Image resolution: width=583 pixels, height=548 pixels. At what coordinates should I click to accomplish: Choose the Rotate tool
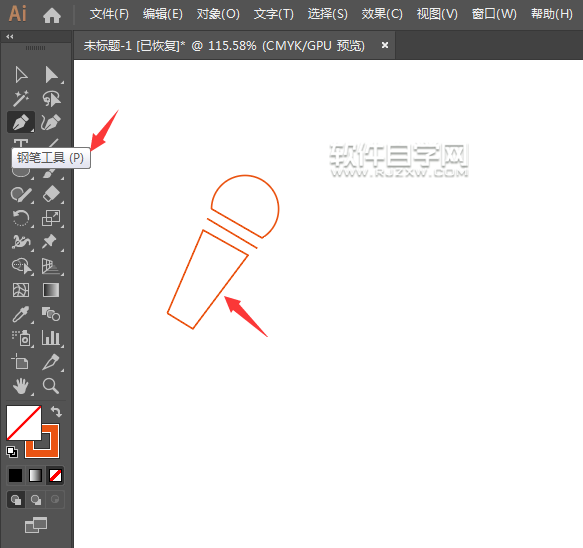pos(21,218)
